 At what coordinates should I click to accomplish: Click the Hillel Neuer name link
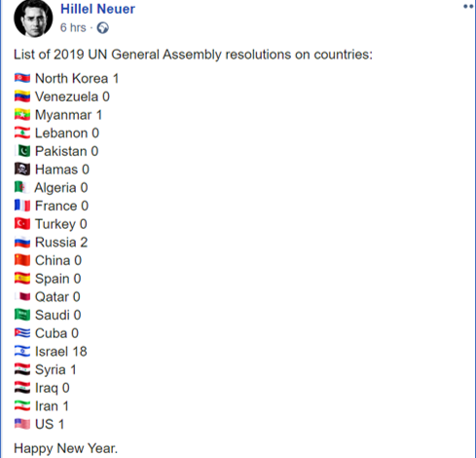97,9
